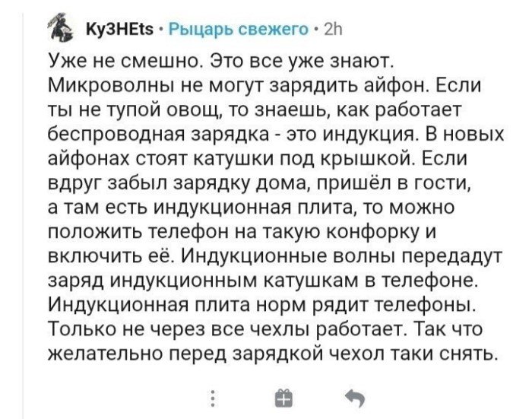Open КуЗНЕts user avatar
This screenshot has width=532, height=419.
coord(63,28)
